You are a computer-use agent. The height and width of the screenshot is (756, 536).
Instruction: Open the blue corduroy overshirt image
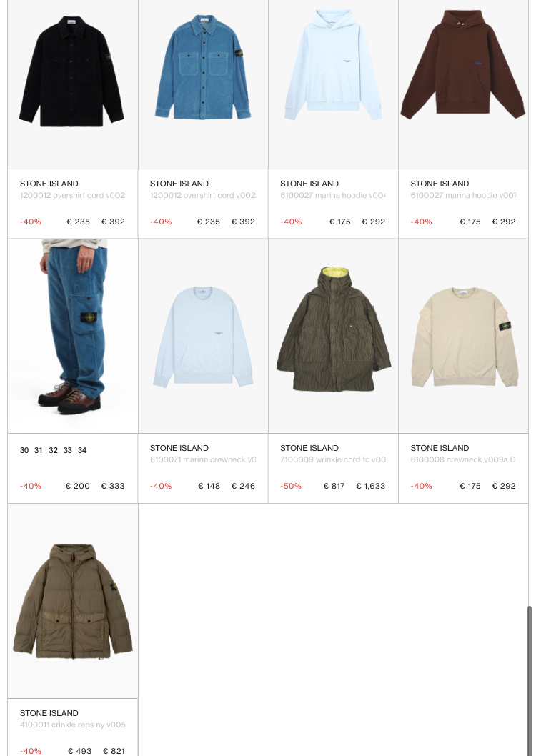tap(203, 84)
